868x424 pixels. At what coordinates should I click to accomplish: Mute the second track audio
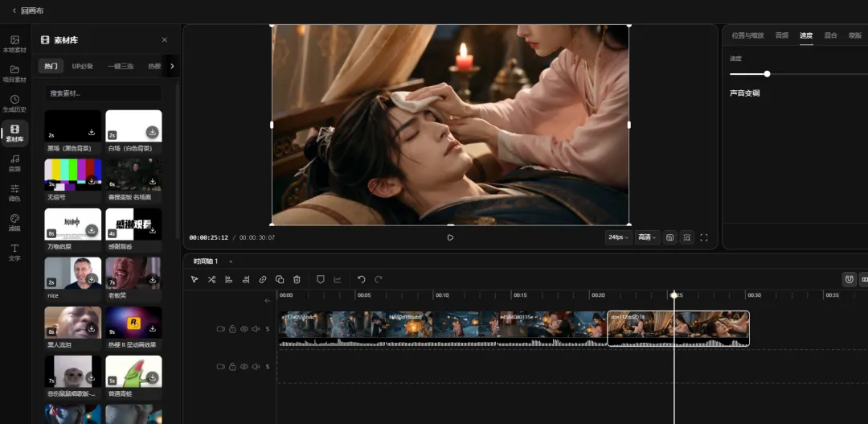point(256,366)
